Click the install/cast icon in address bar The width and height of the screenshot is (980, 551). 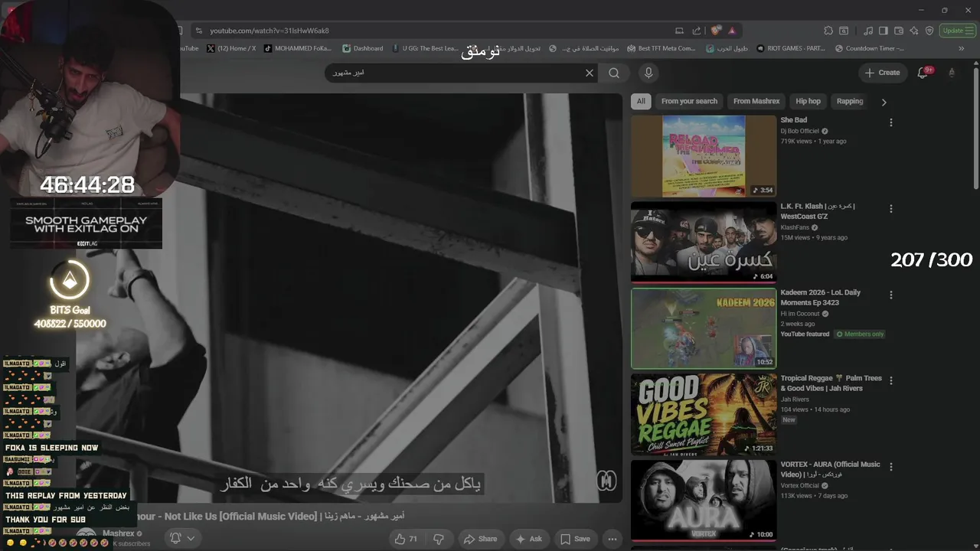tap(679, 31)
